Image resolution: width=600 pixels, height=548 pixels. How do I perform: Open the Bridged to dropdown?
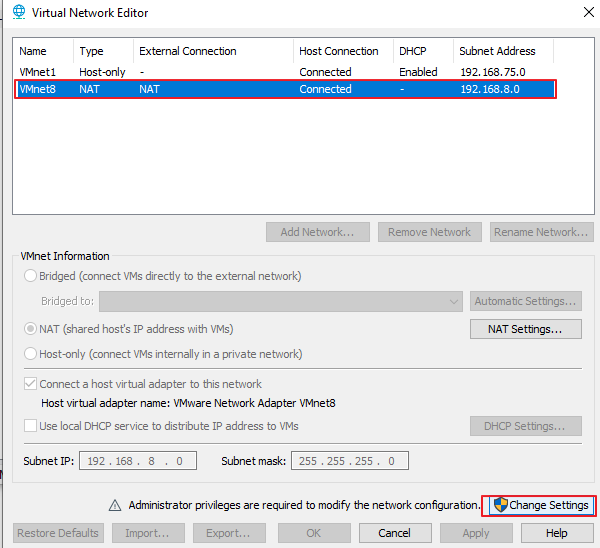click(281, 302)
